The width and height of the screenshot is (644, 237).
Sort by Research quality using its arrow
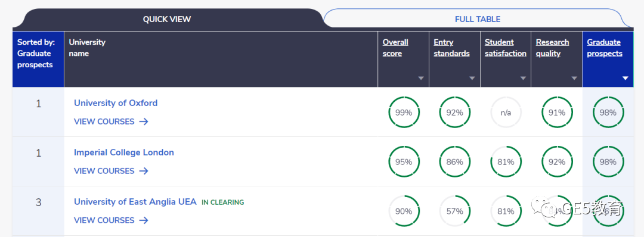tap(574, 79)
